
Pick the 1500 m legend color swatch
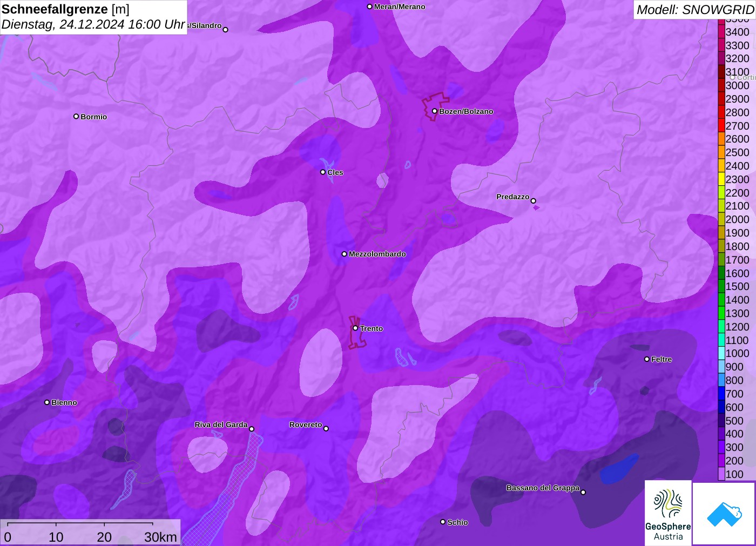click(721, 286)
